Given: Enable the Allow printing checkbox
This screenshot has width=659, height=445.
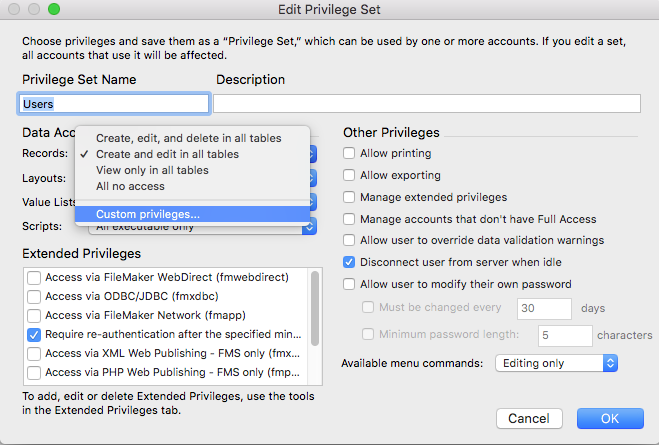Looking at the screenshot, I should point(349,154).
